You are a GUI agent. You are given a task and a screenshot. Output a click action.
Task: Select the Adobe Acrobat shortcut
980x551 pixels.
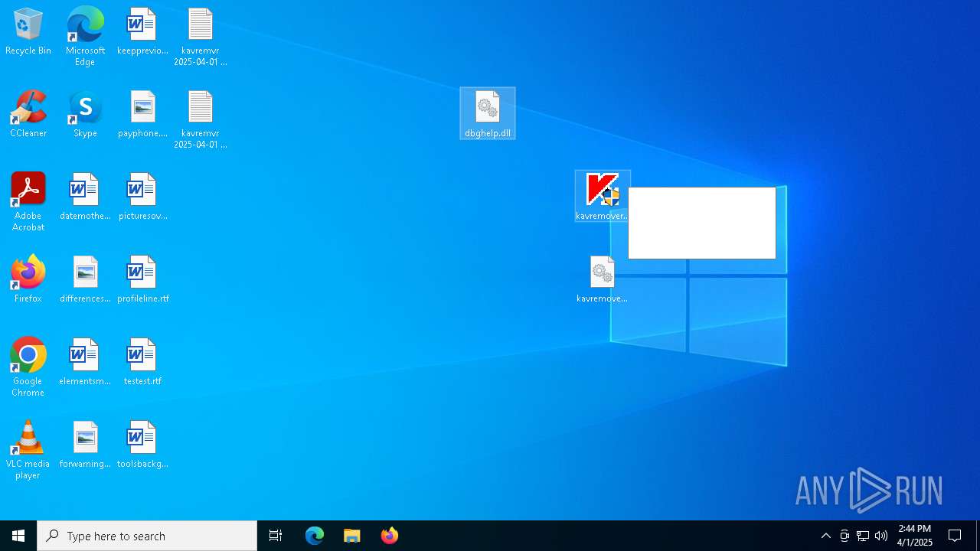pyautogui.click(x=28, y=201)
